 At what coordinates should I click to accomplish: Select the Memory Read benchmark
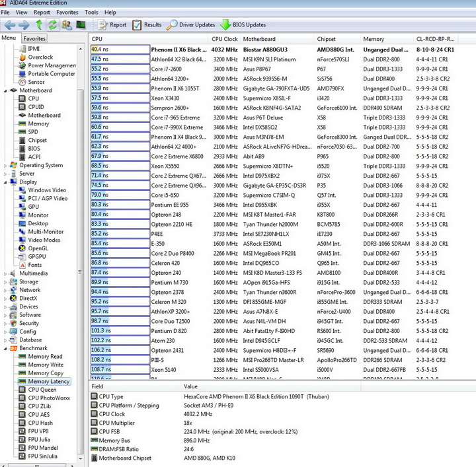point(45,356)
